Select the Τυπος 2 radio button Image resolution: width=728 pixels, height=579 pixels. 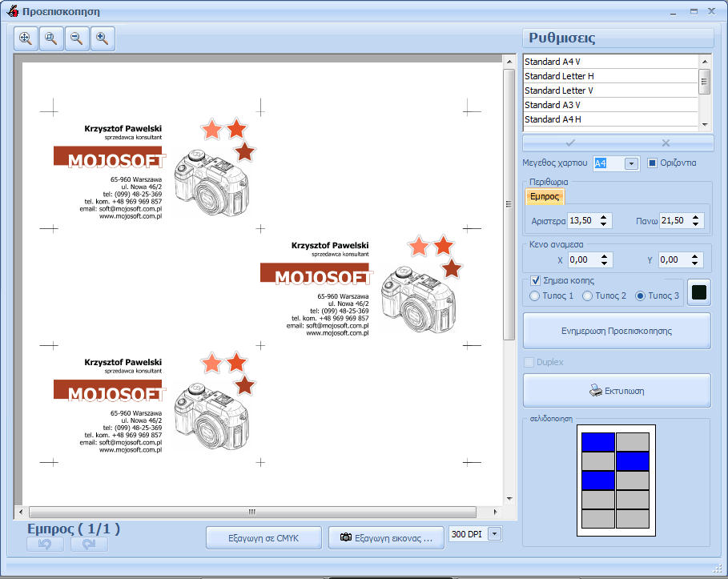[587, 296]
